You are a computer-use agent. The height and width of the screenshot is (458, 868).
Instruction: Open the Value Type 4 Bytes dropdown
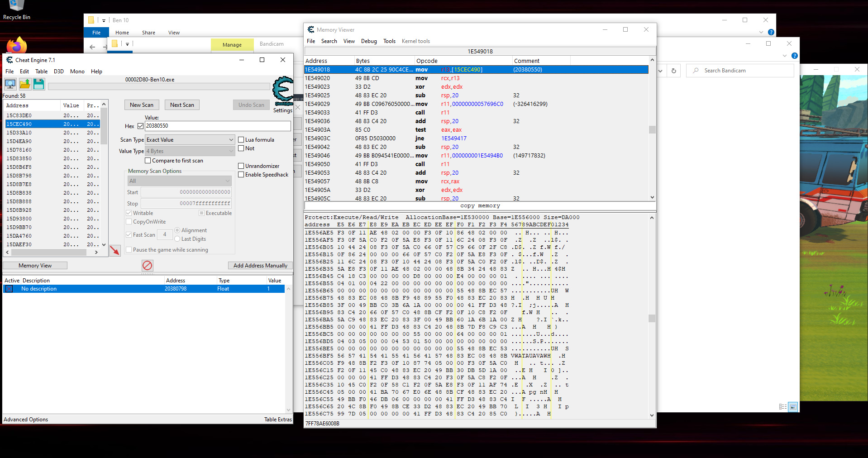190,151
